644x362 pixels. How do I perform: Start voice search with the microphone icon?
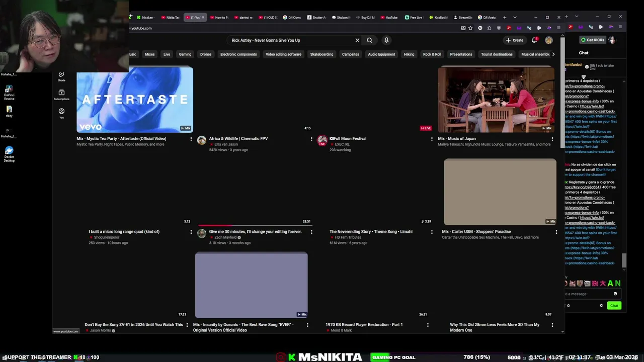386,40
